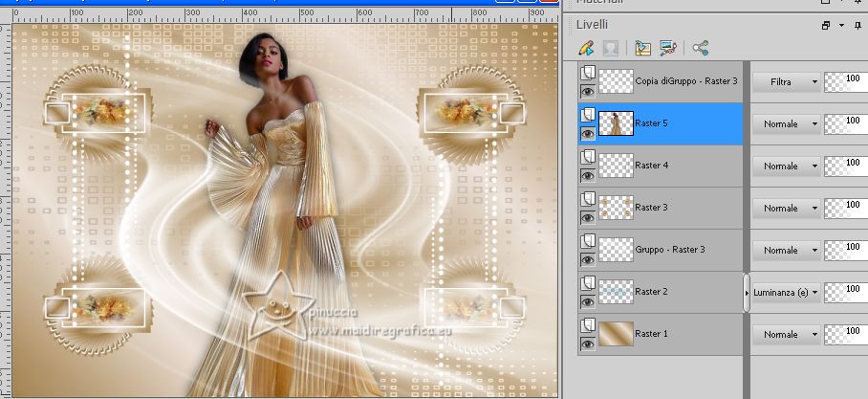Click the new layer icon in Livelli toolbar
This screenshot has width=868, height=399.
click(642, 48)
